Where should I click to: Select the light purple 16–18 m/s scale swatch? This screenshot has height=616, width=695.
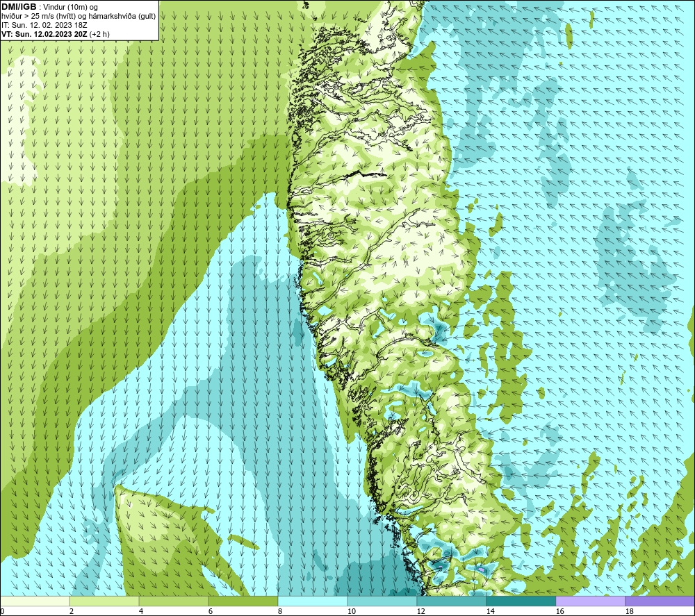click(590, 601)
